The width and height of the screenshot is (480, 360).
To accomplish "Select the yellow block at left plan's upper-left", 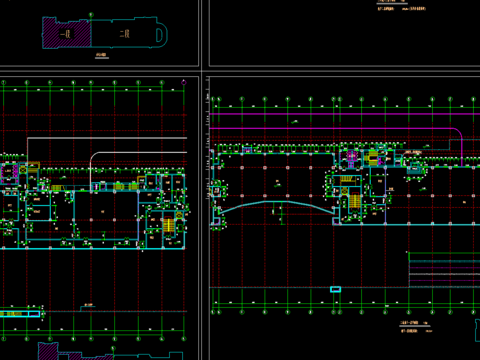I will click(x=33, y=166).
